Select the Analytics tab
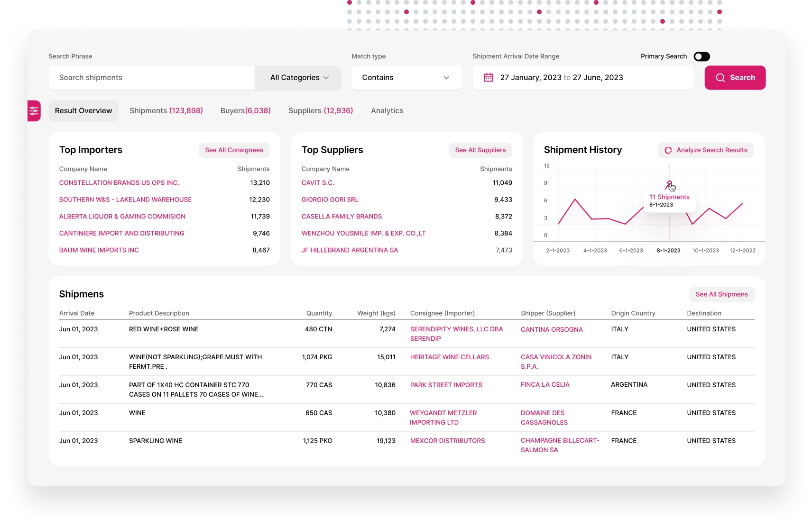Image resolution: width=812 pixels, height=527 pixels. pos(387,111)
